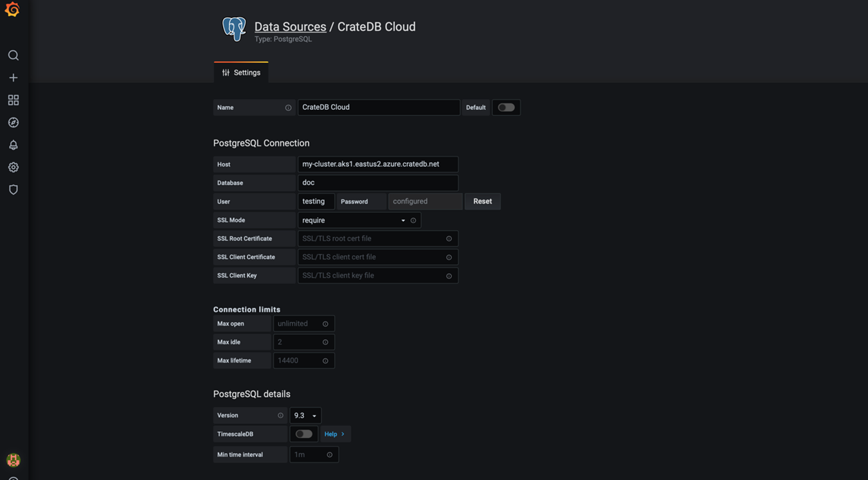Viewport: 868px width, 480px height.
Task: Click the user avatar in sidebar
Action: [x=13, y=459]
